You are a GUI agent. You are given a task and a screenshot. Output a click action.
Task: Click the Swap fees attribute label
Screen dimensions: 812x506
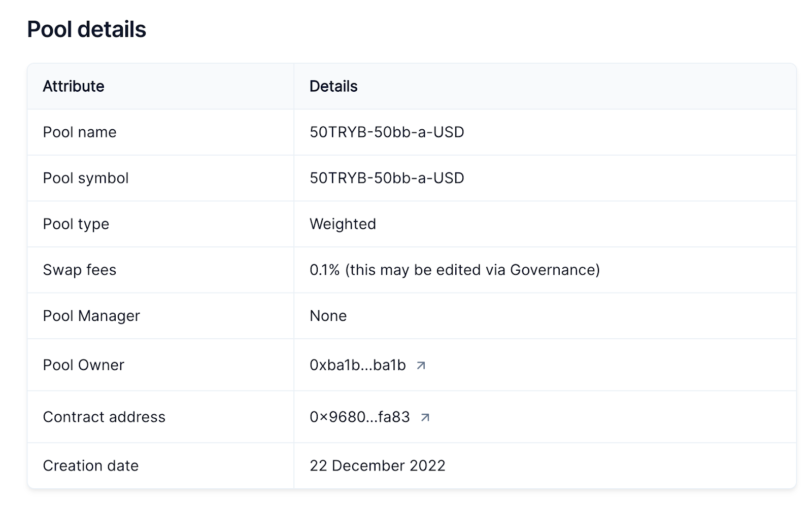(x=80, y=270)
